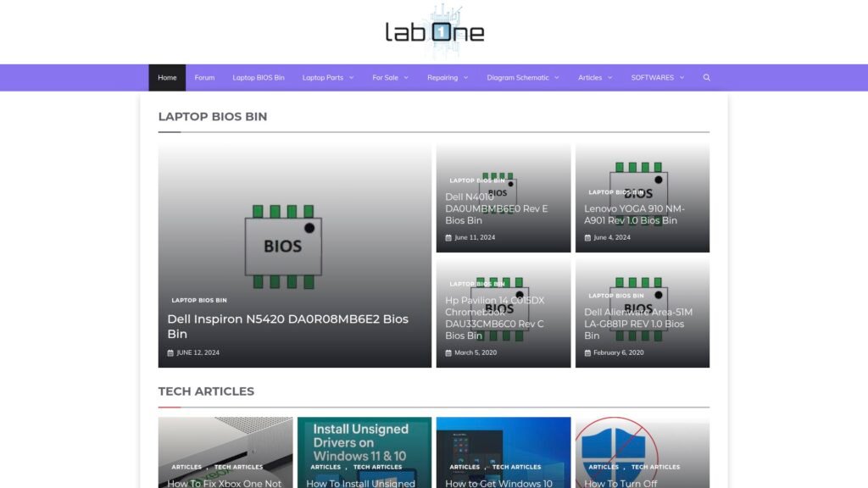The width and height of the screenshot is (868, 488).
Task: Click Laptop BIOS Bin tag on Hp Pavilion card
Action: coord(477,284)
